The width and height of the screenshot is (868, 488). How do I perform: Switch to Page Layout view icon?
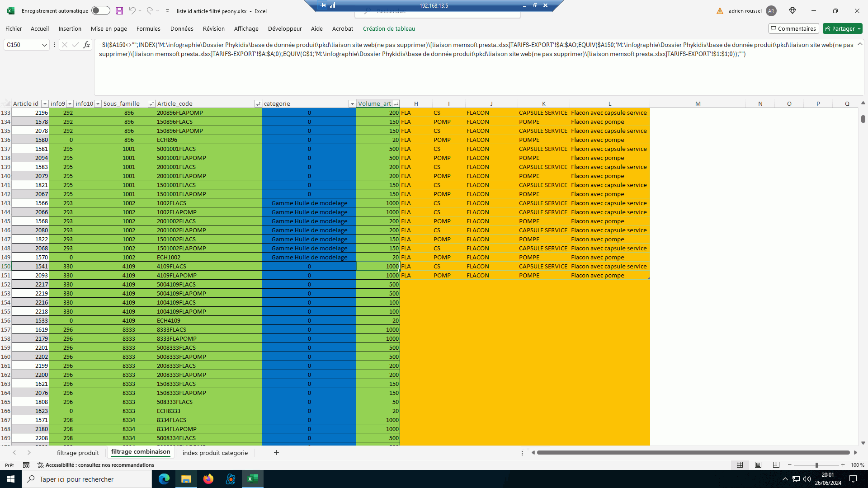(758, 465)
